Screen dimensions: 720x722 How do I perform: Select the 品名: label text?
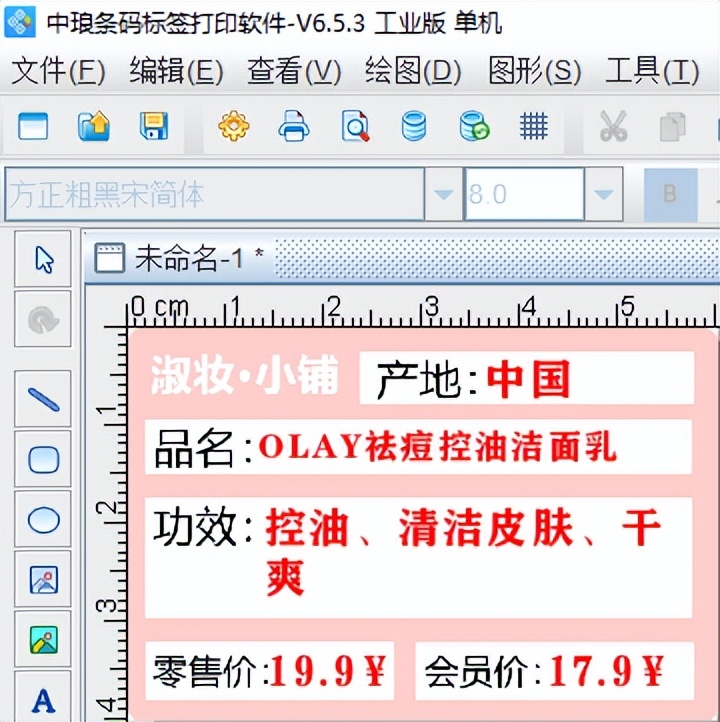tap(203, 448)
